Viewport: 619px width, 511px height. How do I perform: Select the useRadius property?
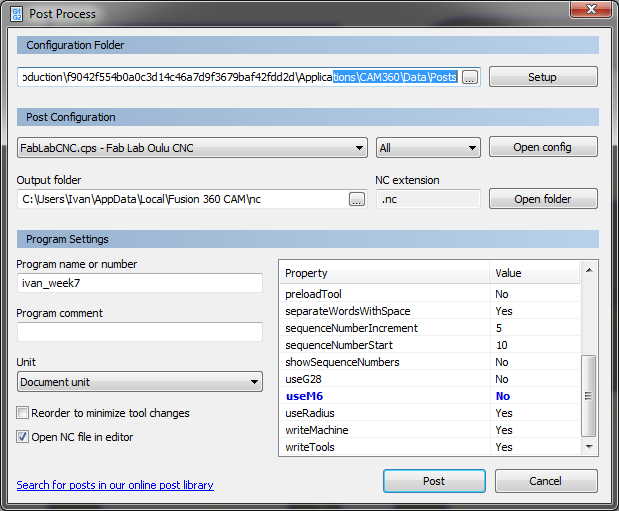point(310,413)
